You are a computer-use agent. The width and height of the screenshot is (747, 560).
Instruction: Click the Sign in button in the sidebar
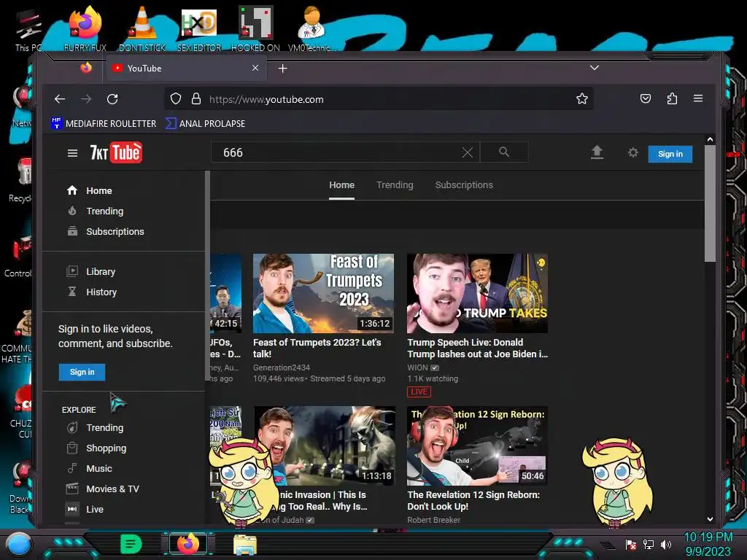pos(82,372)
